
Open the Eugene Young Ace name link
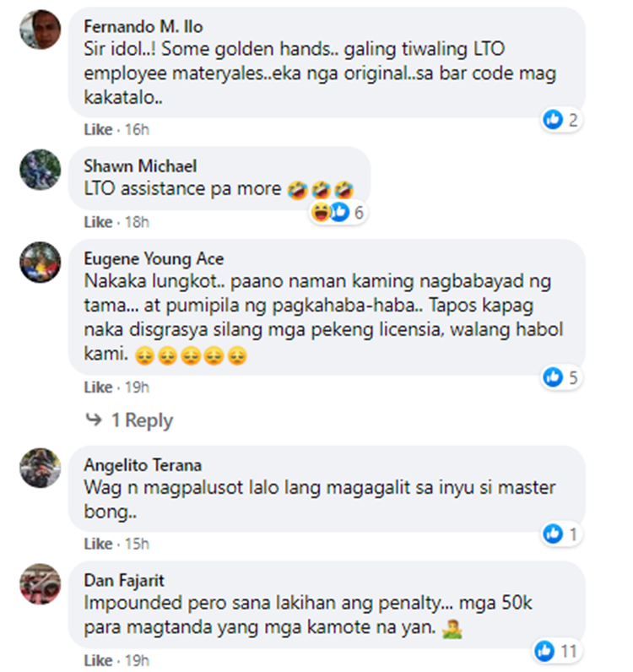tap(154, 259)
